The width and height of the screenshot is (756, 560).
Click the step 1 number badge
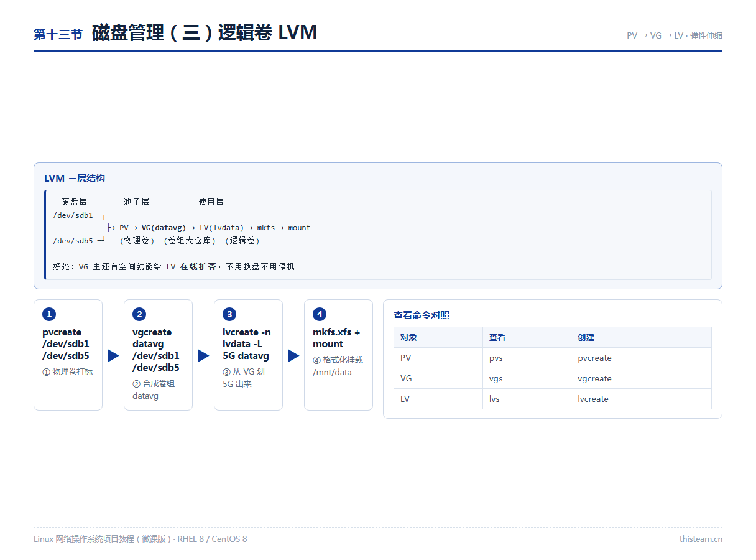coord(49,314)
